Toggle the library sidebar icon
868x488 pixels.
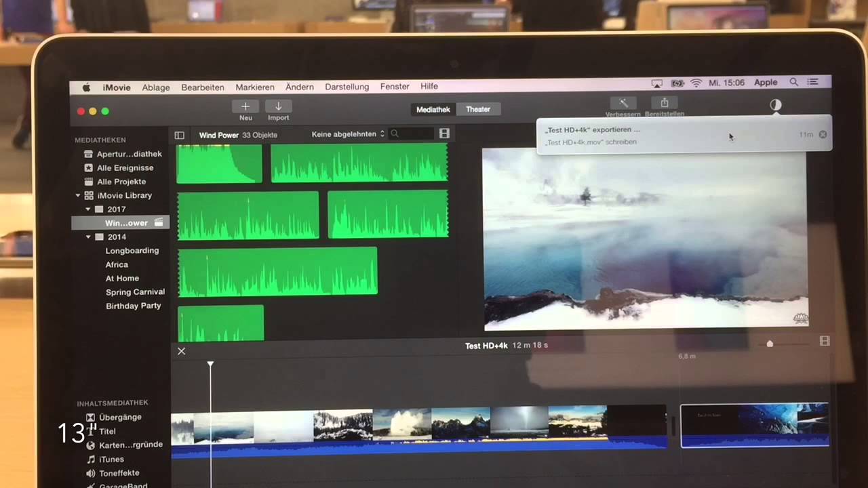pyautogui.click(x=179, y=136)
